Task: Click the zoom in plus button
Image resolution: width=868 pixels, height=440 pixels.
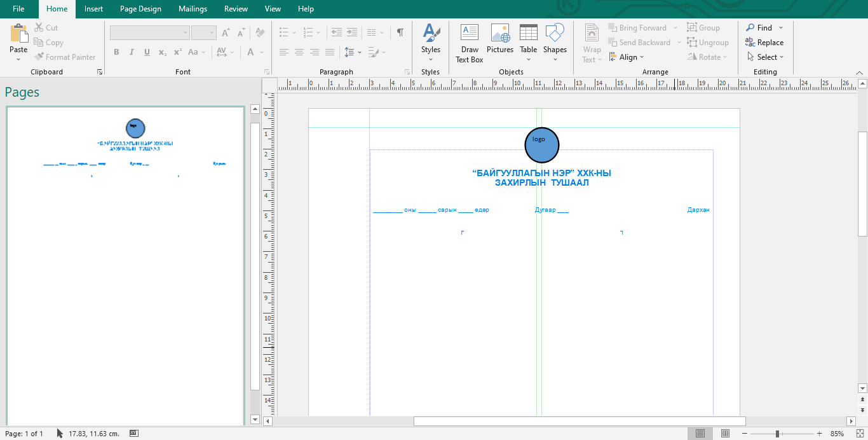Action: click(819, 434)
